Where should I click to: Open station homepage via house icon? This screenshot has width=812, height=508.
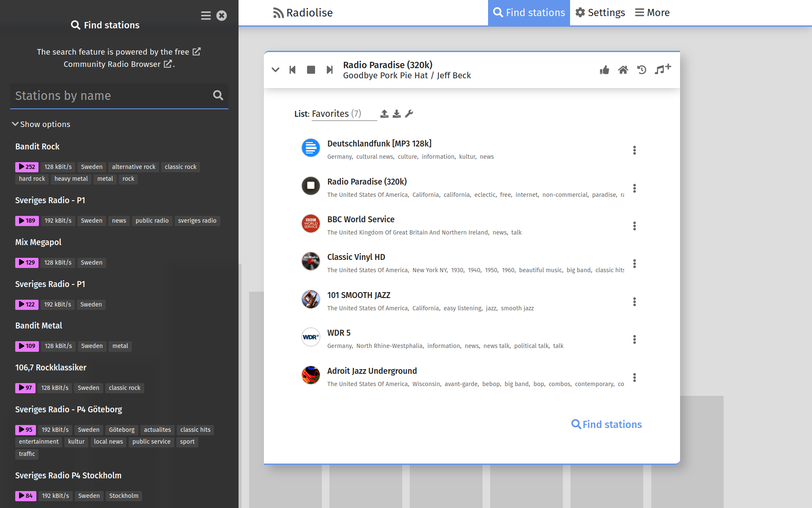623,70
